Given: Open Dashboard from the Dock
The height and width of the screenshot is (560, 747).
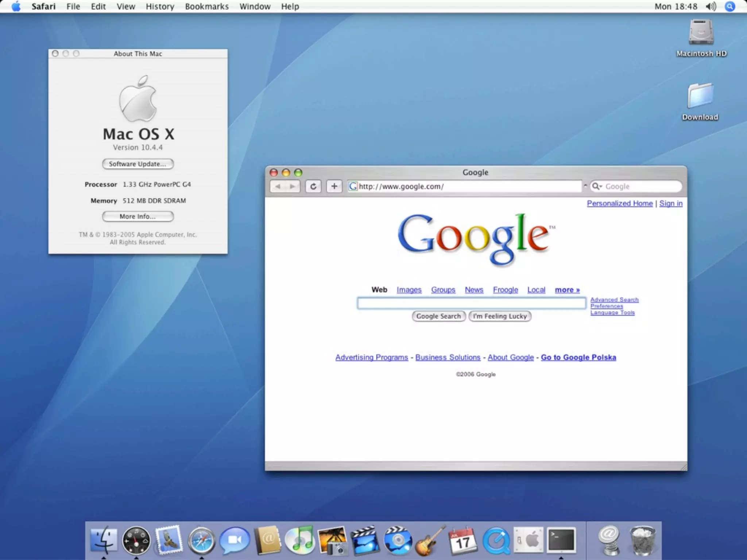Looking at the screenshot, I should 136,540.
